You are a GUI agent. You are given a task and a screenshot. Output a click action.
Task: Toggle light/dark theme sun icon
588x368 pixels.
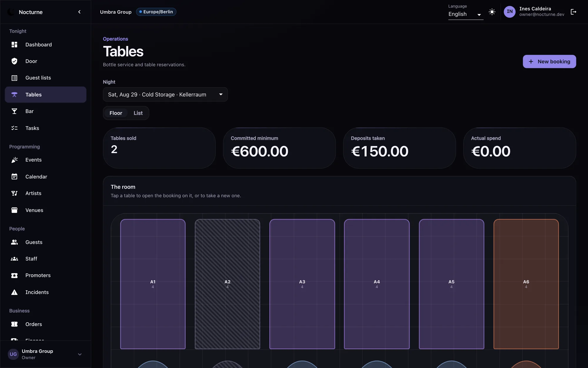(x=492, y=12)
